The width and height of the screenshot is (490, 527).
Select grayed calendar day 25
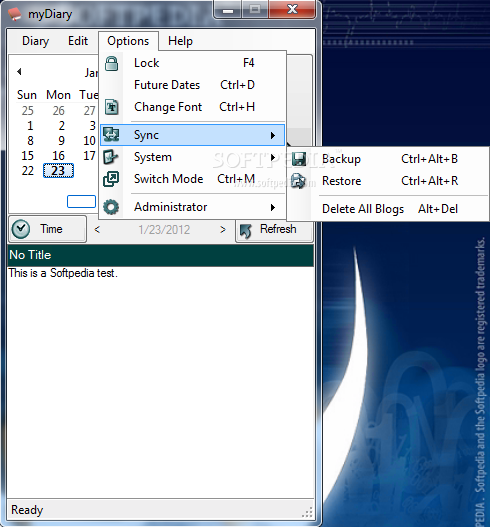28,111
